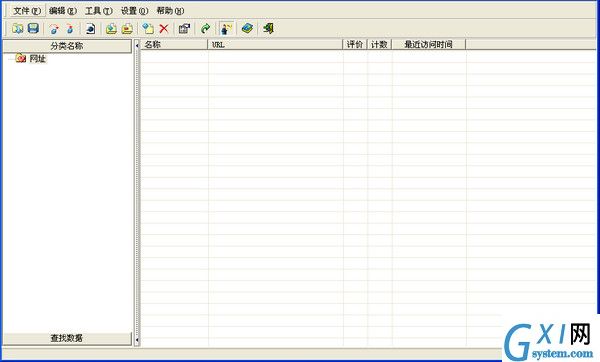Sort list by URL column header
600x362 pixels.
pyautogui.click(x=275, y=44)
